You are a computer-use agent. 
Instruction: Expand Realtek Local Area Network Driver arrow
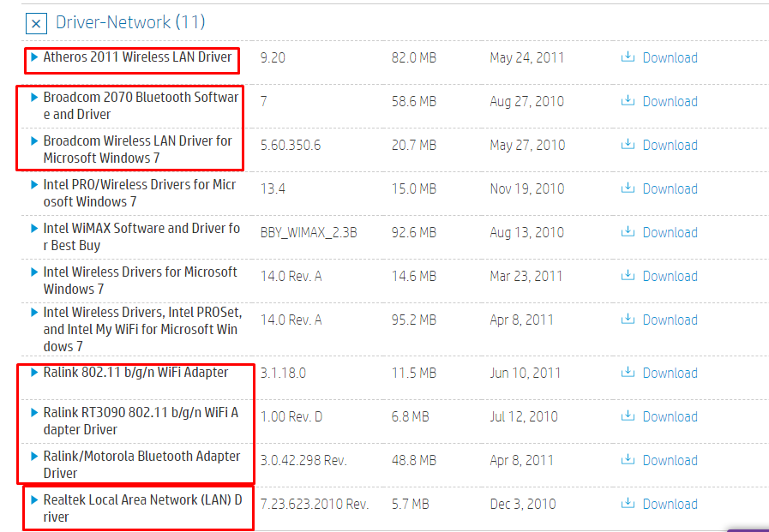(34, 499)
